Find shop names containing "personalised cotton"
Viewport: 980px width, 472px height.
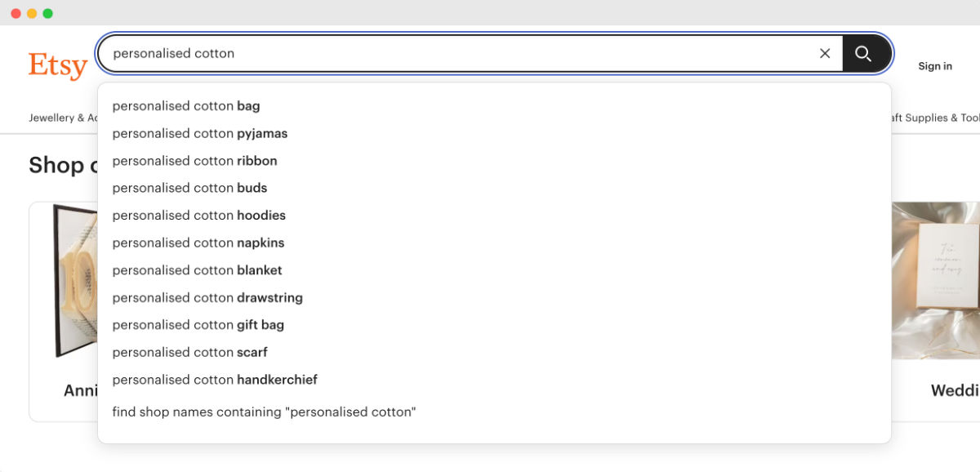pos(264,412)
